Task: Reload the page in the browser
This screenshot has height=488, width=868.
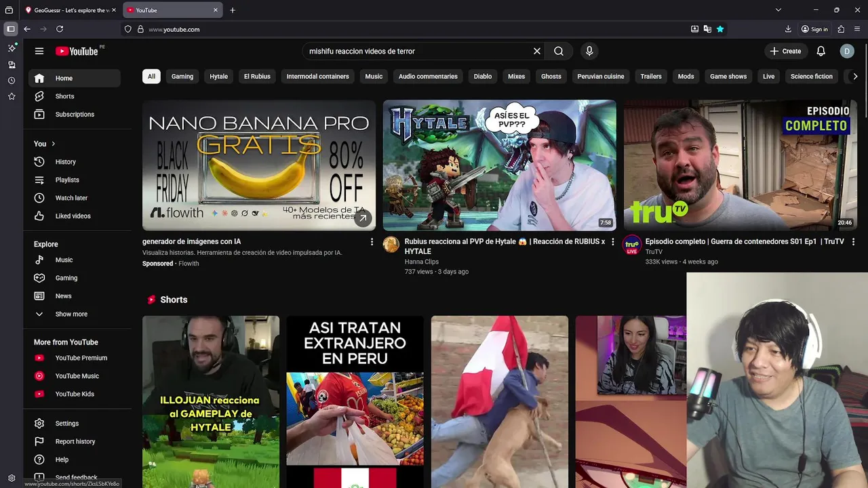Action: 60,29
